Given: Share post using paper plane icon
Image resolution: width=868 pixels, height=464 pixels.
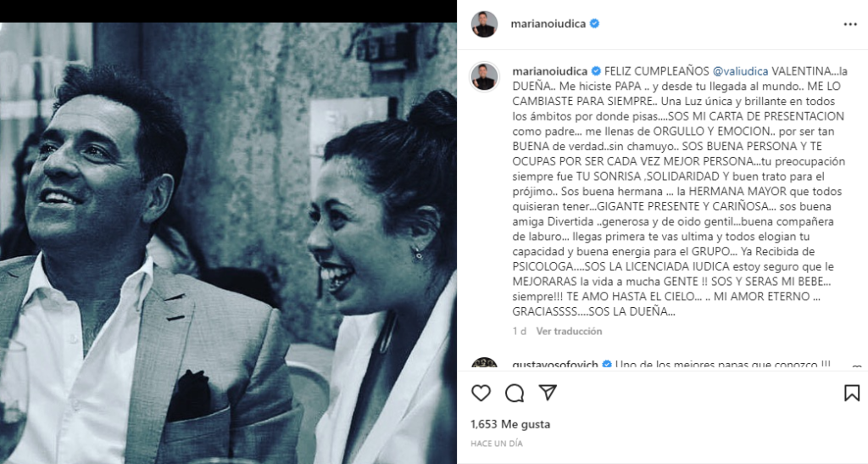Looking at the screenshot, I should click(x=548, y=393).
